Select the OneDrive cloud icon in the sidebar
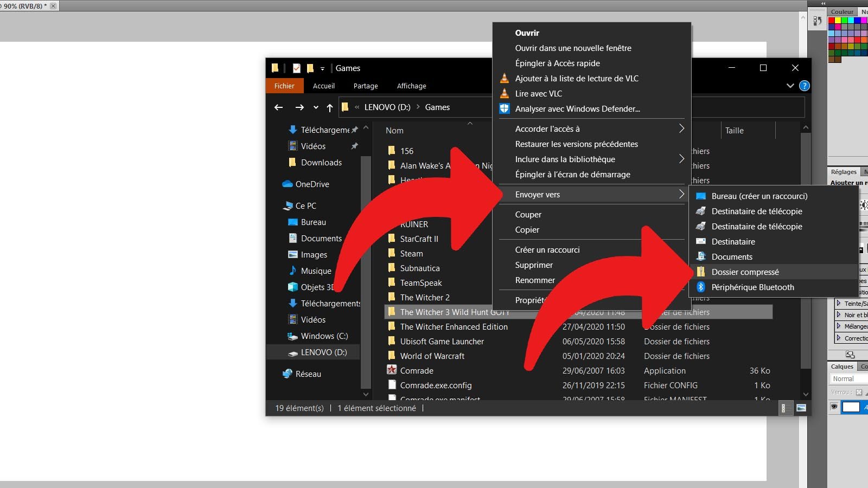 pos(287,184)
